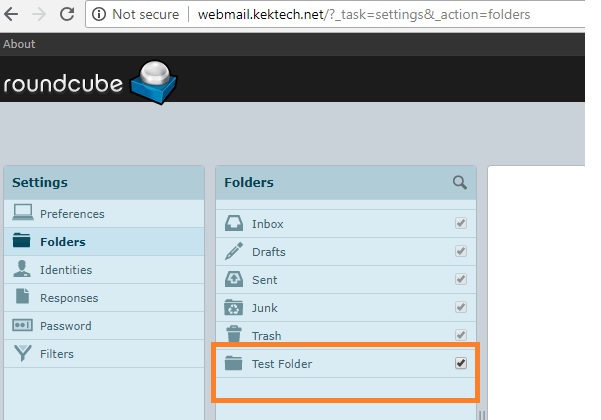Select Folders in the Settings list

pos(62,242)
